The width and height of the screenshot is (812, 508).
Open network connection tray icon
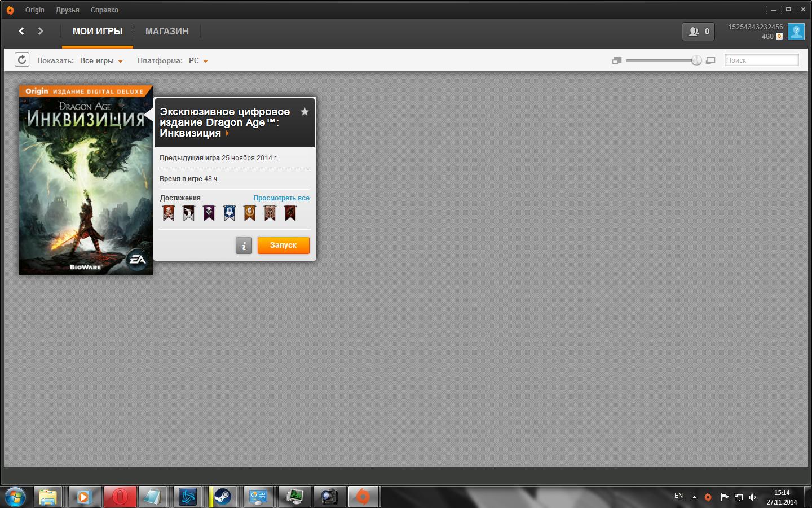739,497
